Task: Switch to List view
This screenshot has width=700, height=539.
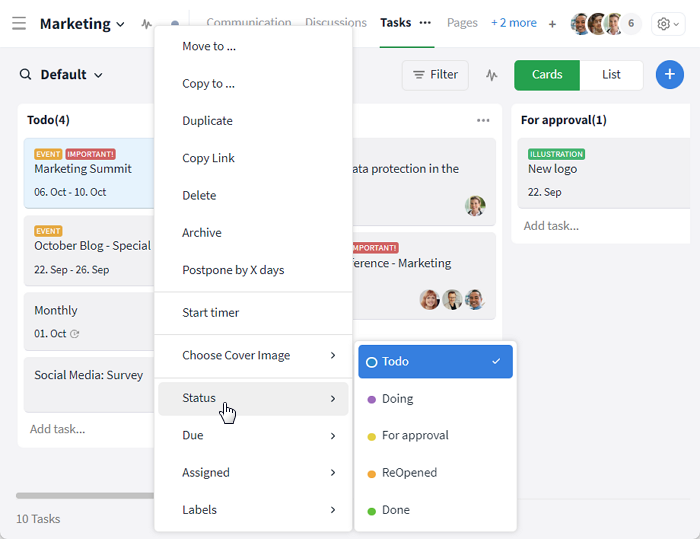Action: click(x=611, y=75)
